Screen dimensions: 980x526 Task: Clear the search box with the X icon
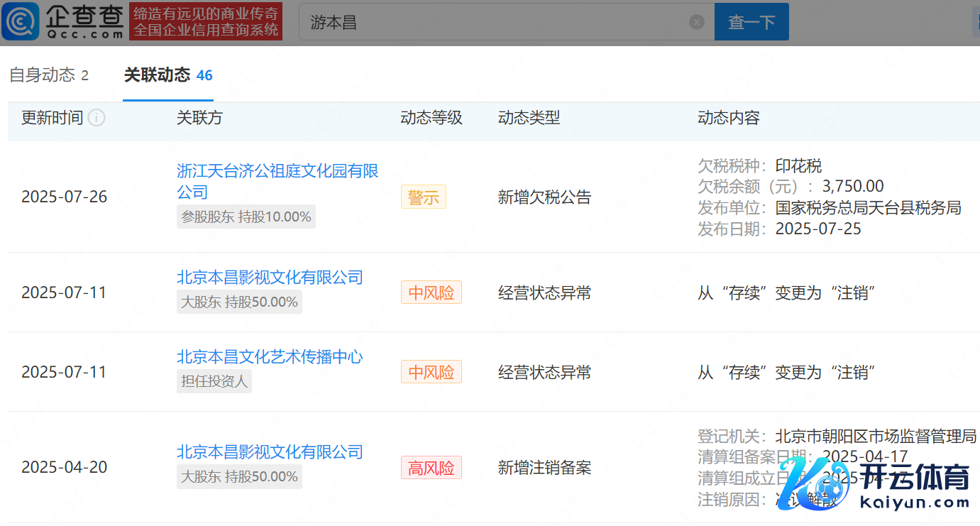click(696, 22)
